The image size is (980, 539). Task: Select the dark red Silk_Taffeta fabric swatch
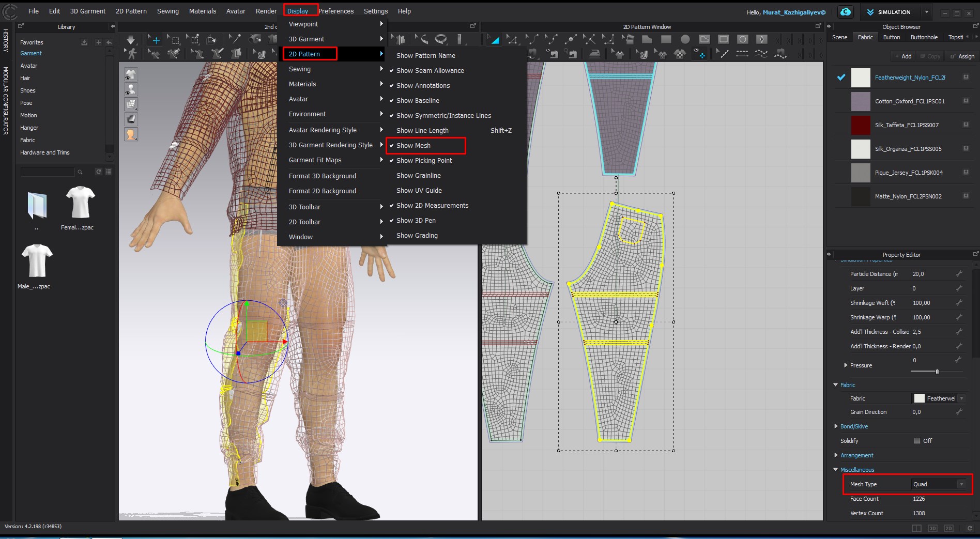pyautogui.click(x=861, y=125)
